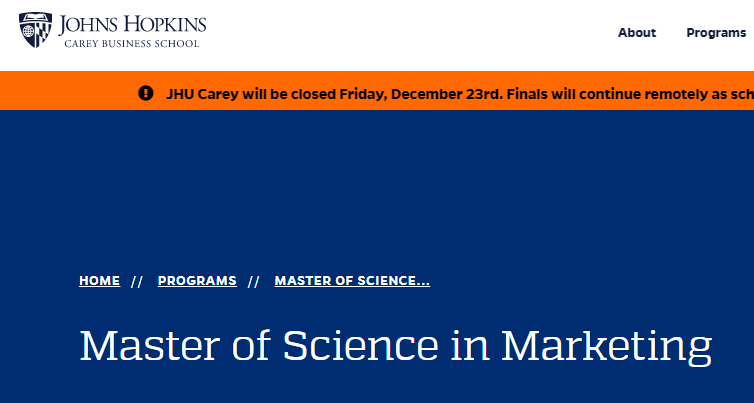Click the word "closed" in alert banner
The width and height of the screenshot is (754, 403).
click(x=314, y=94)
